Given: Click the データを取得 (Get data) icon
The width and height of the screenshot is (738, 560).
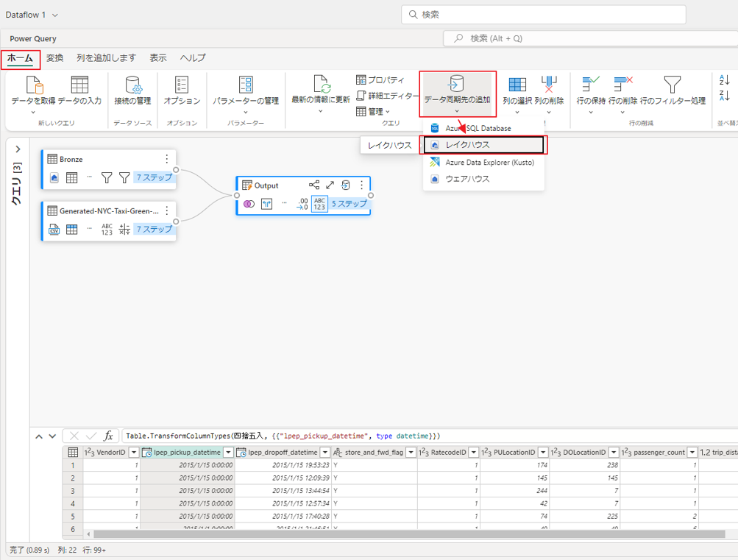Looking at the screenshot, I should [35, 85].
